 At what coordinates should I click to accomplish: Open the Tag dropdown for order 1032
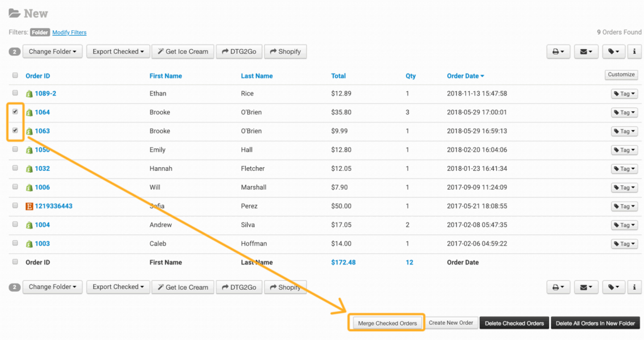tap(624, 168)
